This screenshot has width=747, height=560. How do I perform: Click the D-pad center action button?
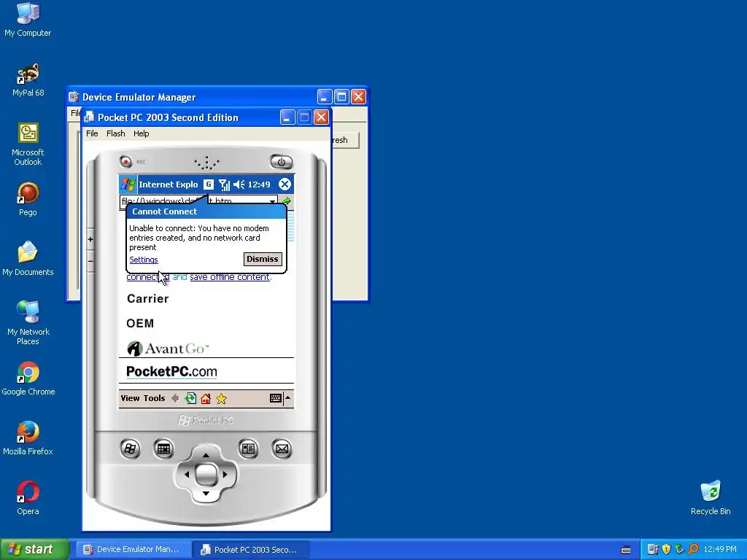[x=206, y=474]
